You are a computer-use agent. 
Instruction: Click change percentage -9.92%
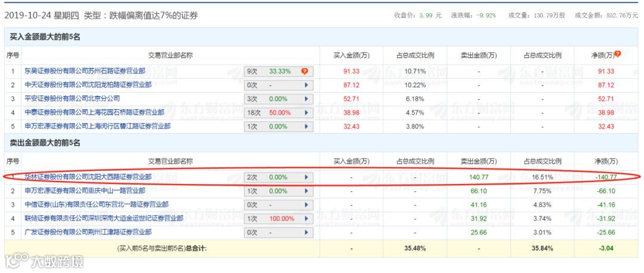pos(486,16)
